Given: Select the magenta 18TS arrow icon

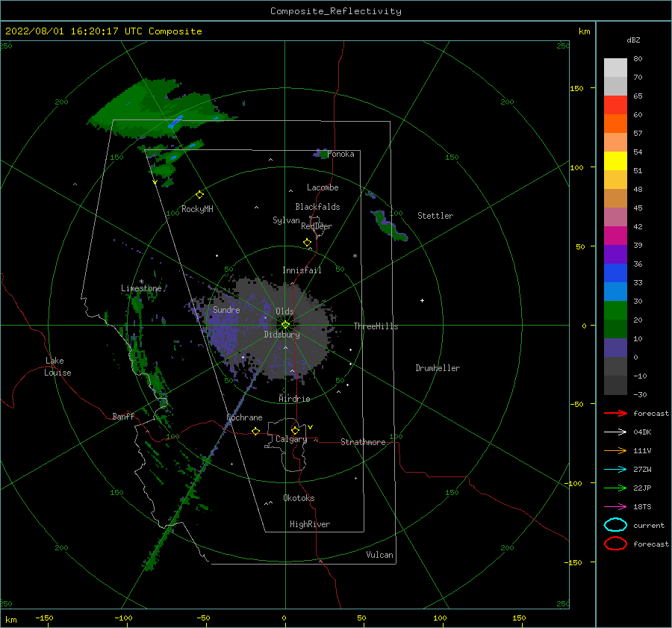Looking at the screenshot, I should tap(615, 507).
